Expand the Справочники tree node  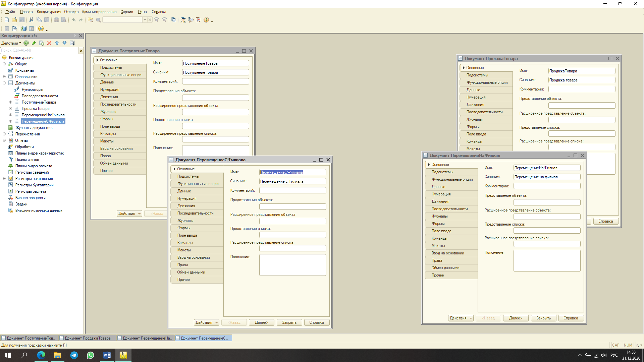(x=4, y=77)
